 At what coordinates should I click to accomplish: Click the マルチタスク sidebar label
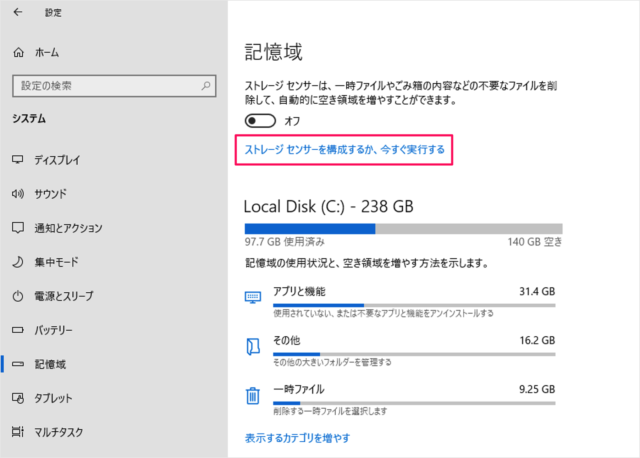(59, 432)
